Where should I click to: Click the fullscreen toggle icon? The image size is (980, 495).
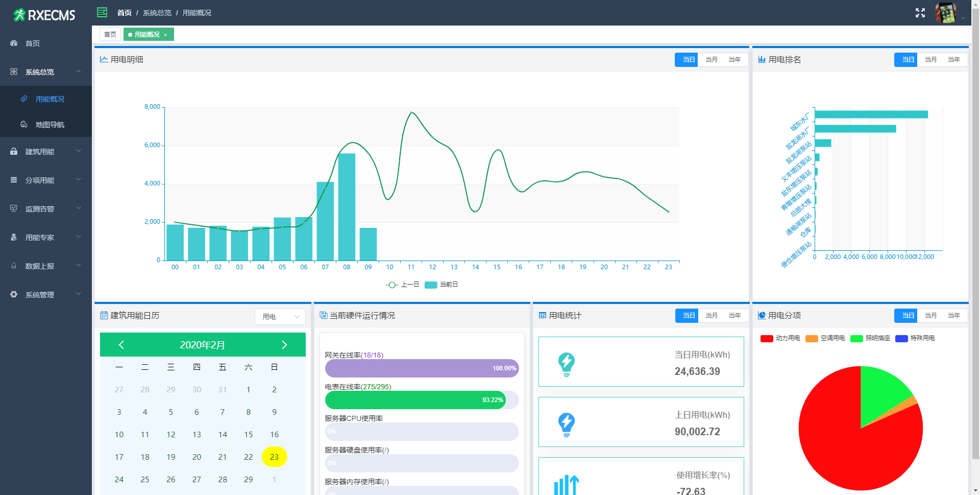click(920, 13)
